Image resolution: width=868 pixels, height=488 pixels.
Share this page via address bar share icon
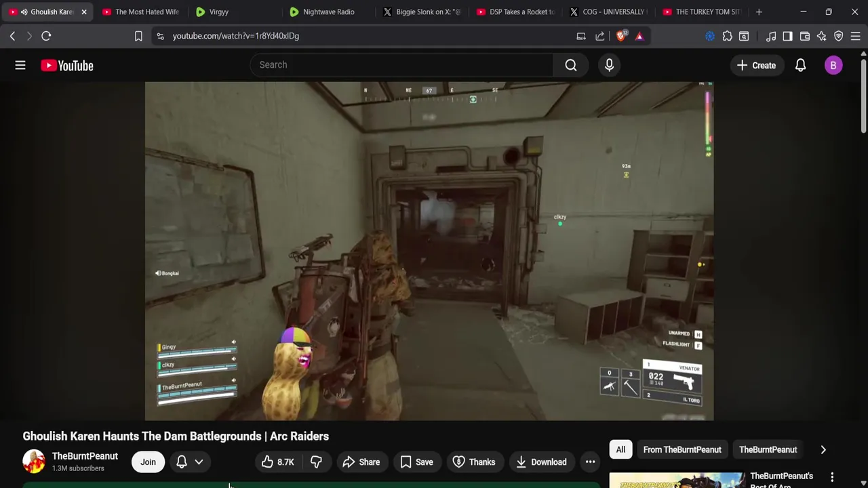click(600, 36)
